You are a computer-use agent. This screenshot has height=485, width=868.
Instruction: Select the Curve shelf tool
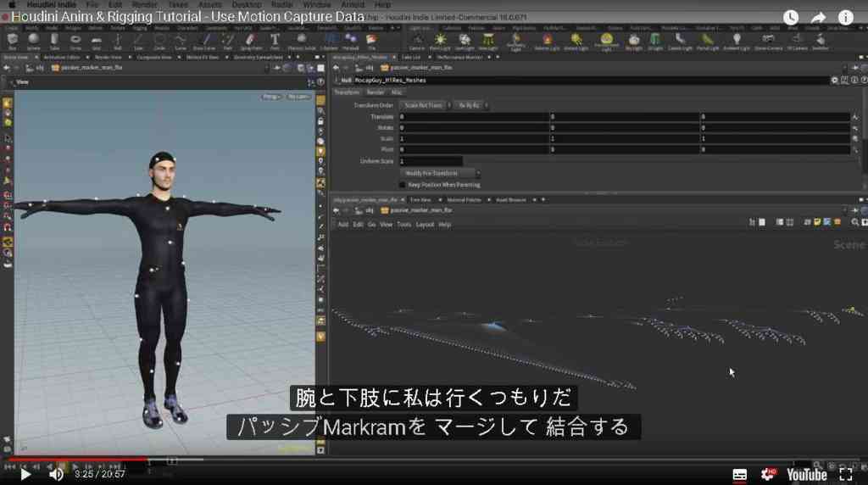181,41
